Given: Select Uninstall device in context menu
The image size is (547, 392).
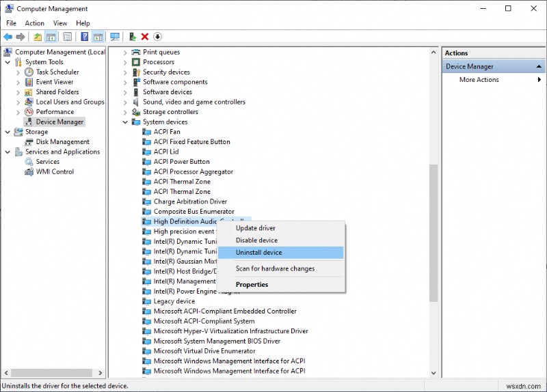Looking at the screenshot, I should (281, 252).
